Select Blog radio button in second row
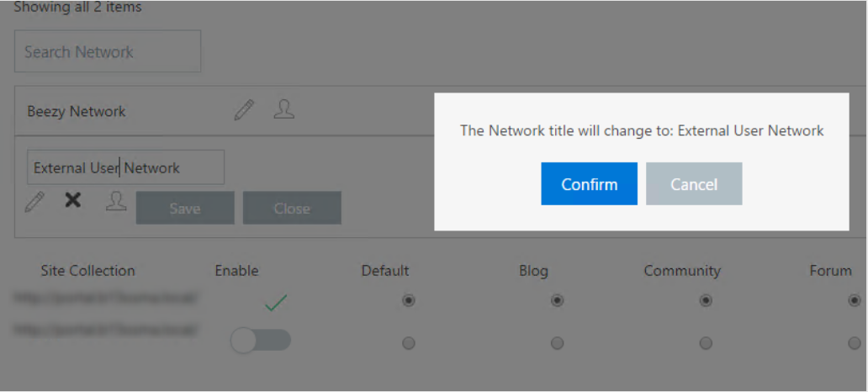 point(557,343)
